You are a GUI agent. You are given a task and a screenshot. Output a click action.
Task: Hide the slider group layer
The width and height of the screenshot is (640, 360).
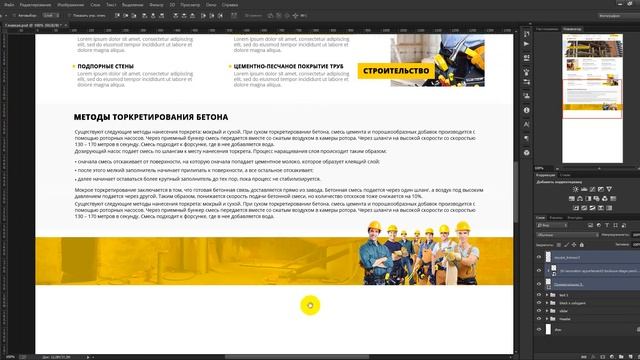click(x=539, y=311)
